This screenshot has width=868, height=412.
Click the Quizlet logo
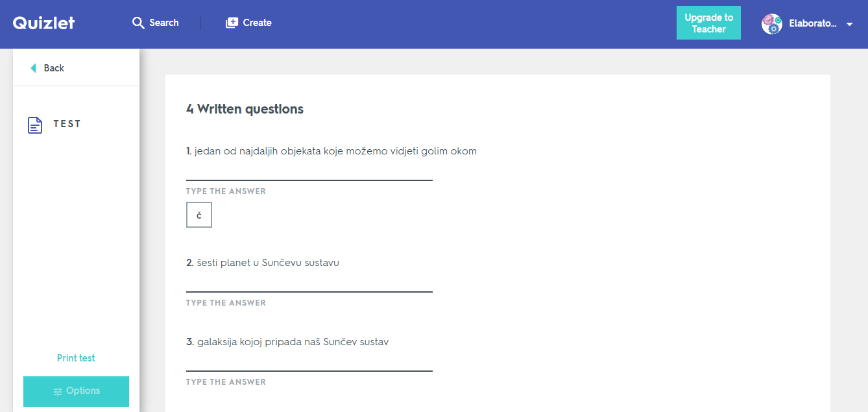click(x=44, y=23)
